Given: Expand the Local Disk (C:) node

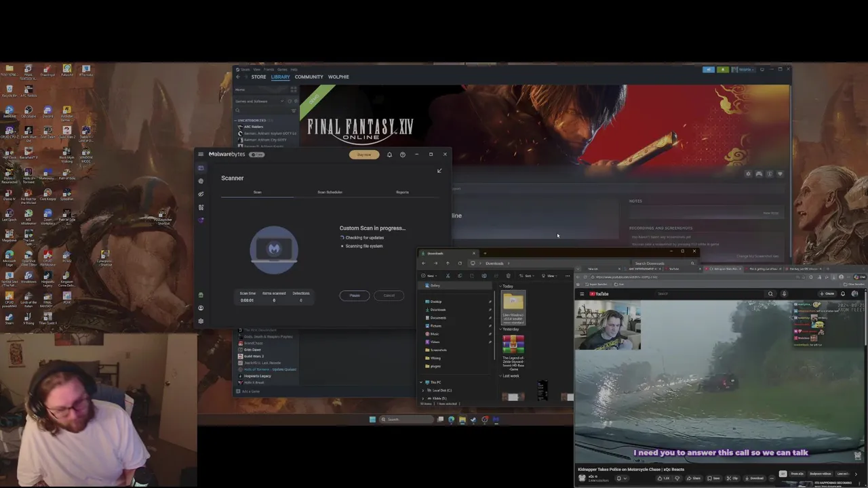Looking at the screenshot, I should coord(424,390).
